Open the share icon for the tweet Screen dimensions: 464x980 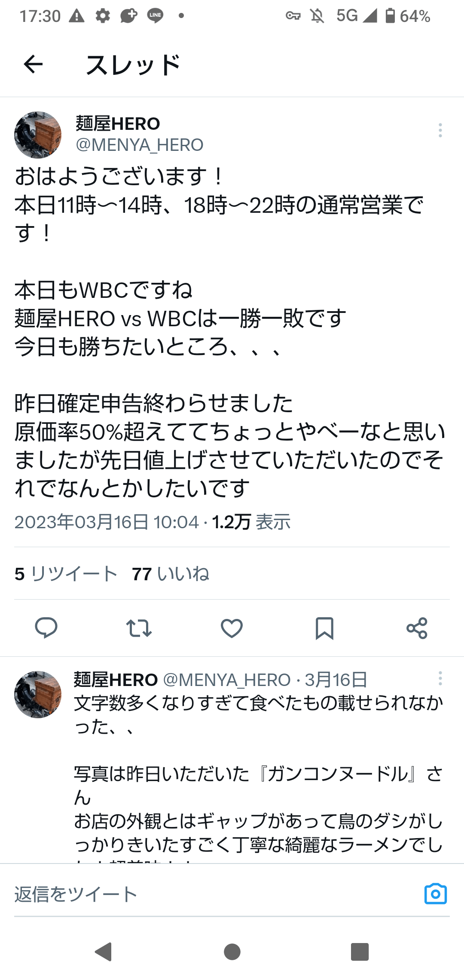(417, 628)
